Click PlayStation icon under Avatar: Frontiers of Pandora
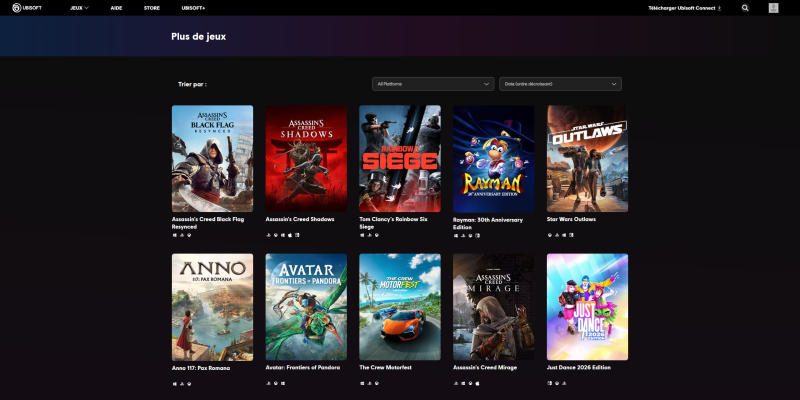 click(268, 383)
